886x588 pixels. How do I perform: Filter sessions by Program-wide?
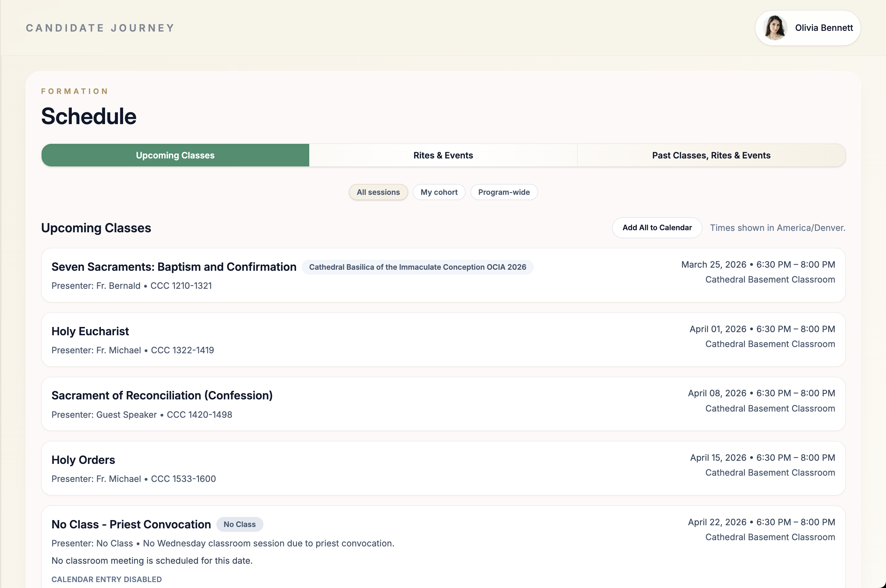pos(504,192)
